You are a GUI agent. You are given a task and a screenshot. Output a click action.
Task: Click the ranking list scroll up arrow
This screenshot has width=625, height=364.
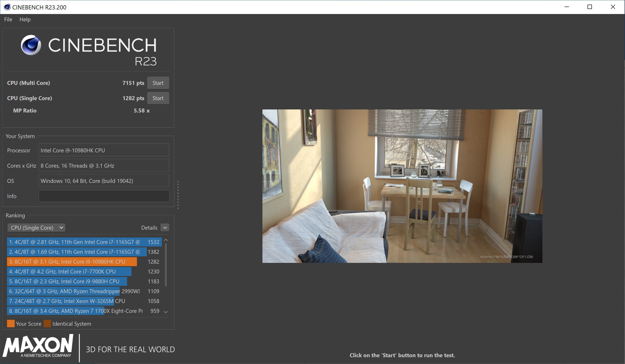click(x=166, y=240)
